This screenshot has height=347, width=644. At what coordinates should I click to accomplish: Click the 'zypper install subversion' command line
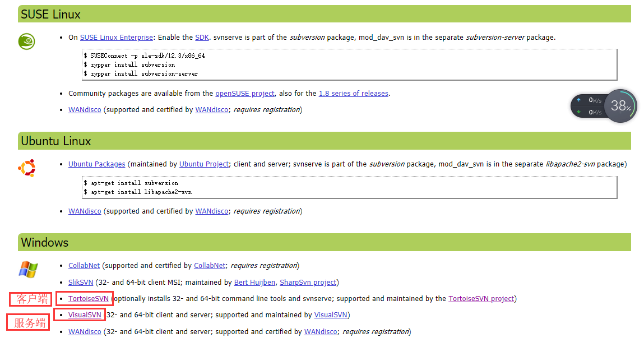[129, 65]
